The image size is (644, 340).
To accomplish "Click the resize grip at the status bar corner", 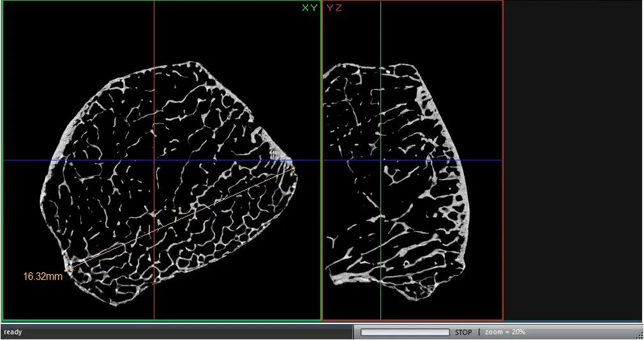I will (x=639, y=335).
